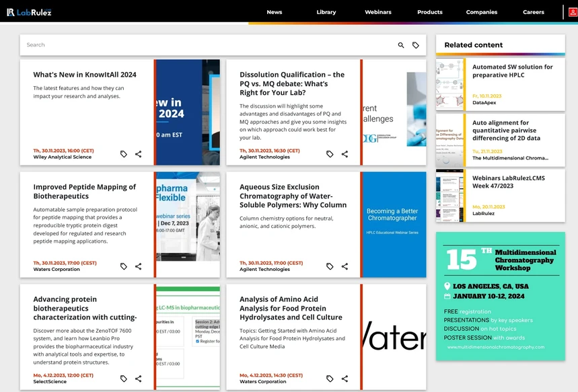The width and height of the screenshot is (578, 392).
Task: Open the News menu
Action: tap(274, 12)
